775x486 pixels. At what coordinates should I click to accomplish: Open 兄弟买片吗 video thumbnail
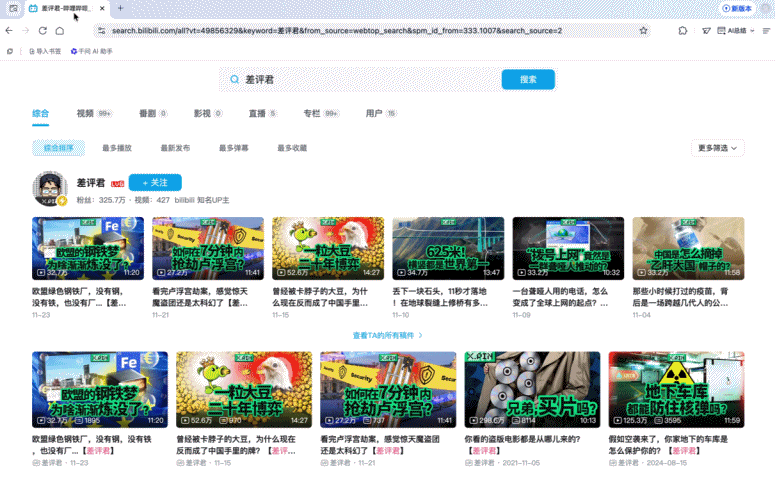(532, 390)
